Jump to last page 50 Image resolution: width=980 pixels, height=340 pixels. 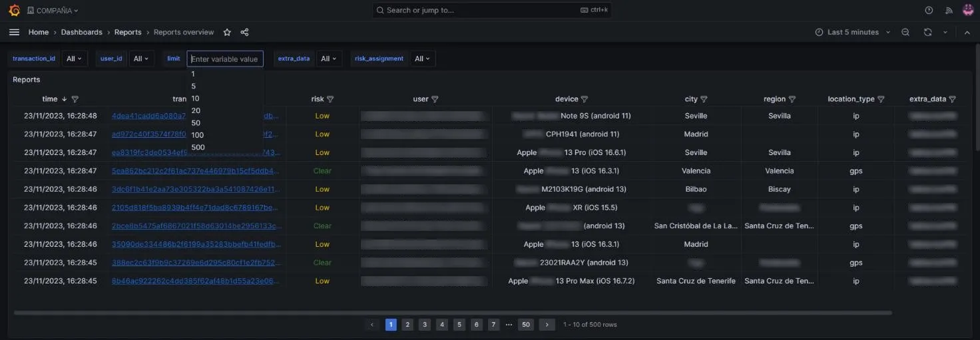pyautogui.click(x=526, y=325)
